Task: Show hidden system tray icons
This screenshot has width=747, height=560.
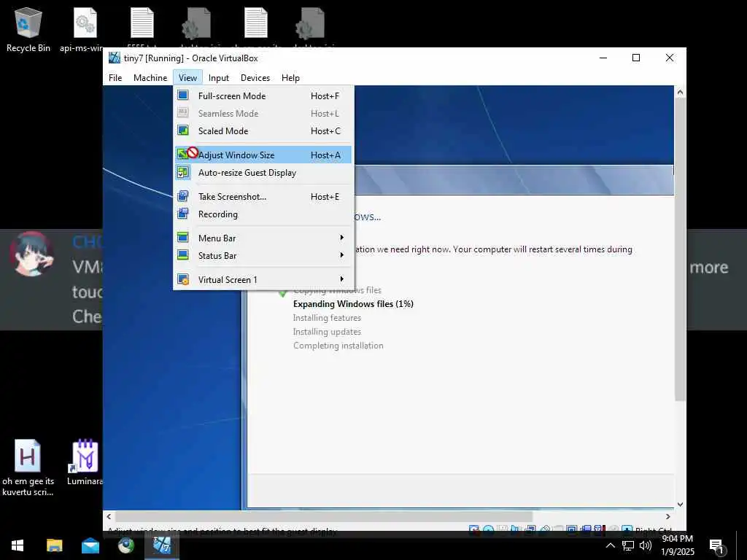Action: click(x=611, y=545)
